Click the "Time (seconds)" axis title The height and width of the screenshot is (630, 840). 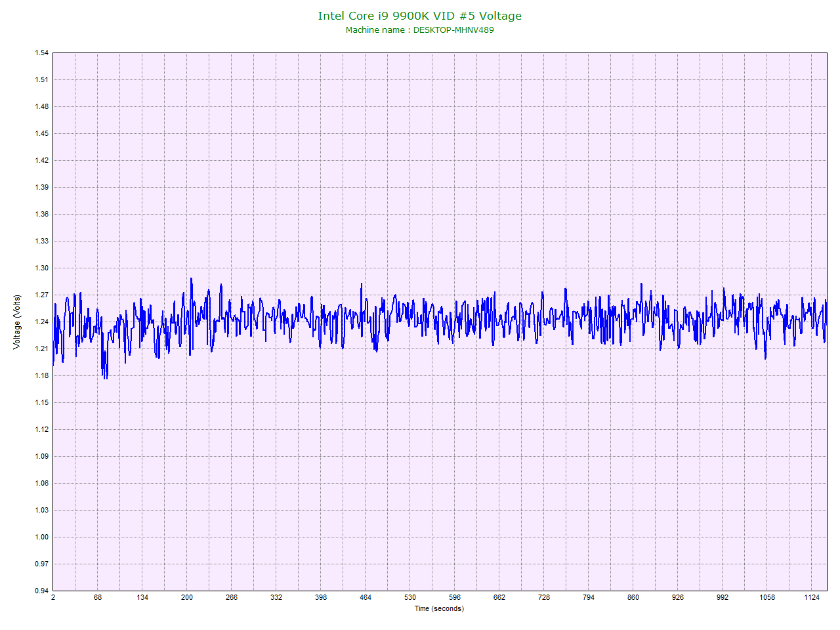[439, 608]
